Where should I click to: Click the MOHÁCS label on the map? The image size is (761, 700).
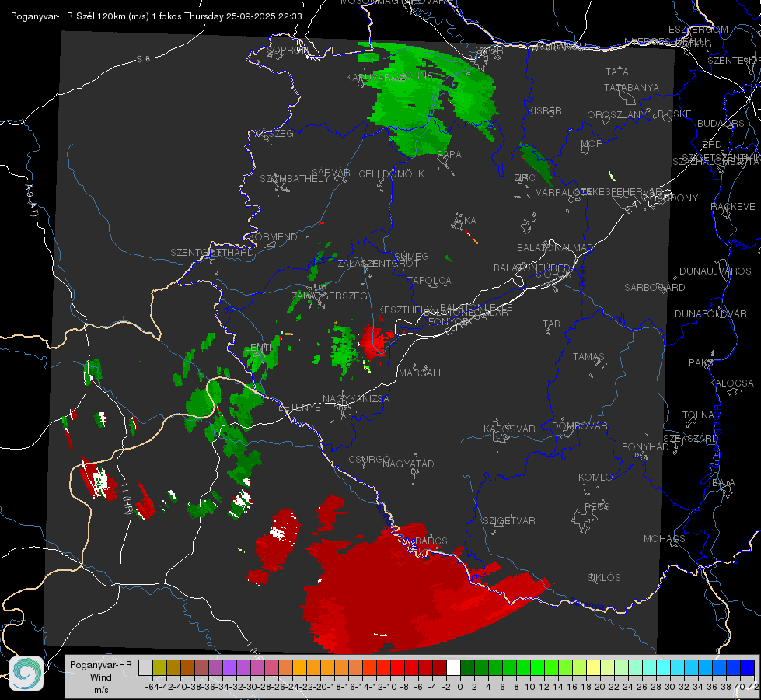pos(665,539)
